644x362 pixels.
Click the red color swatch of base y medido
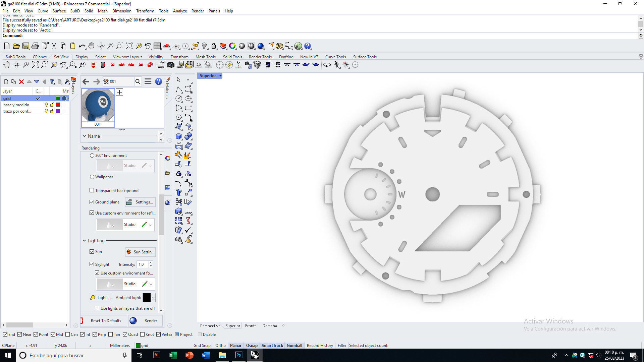click(x=58, y=105)
